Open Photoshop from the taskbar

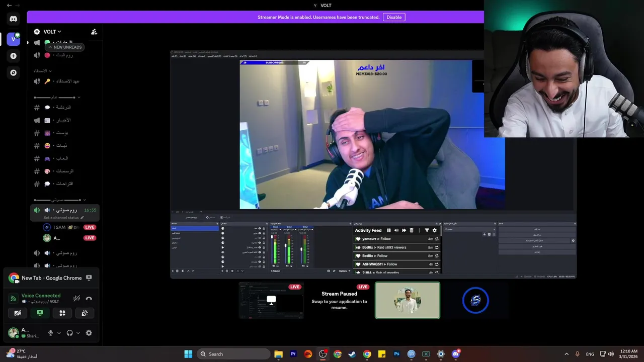click(396, 354)
